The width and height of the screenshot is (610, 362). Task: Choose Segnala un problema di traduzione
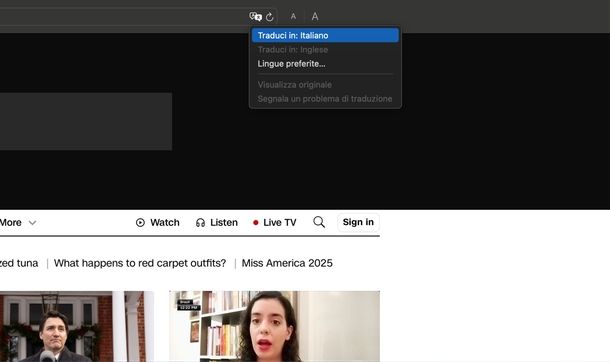click(325, 99)
